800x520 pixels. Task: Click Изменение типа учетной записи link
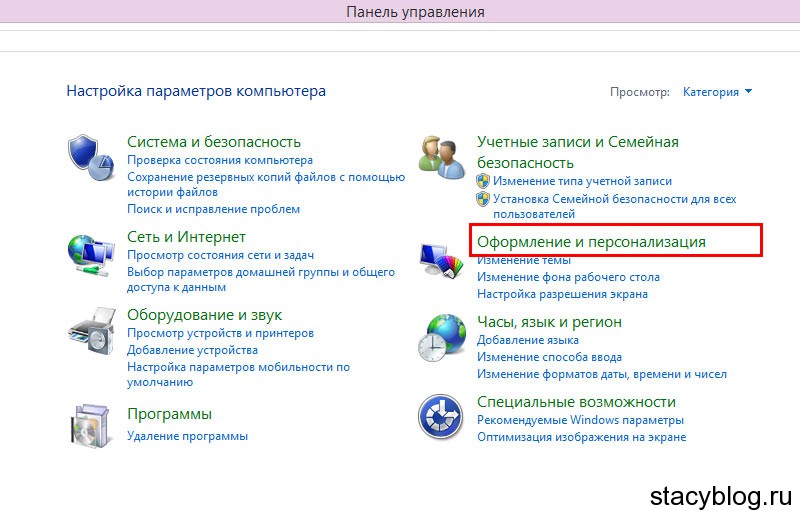point(582,181)
